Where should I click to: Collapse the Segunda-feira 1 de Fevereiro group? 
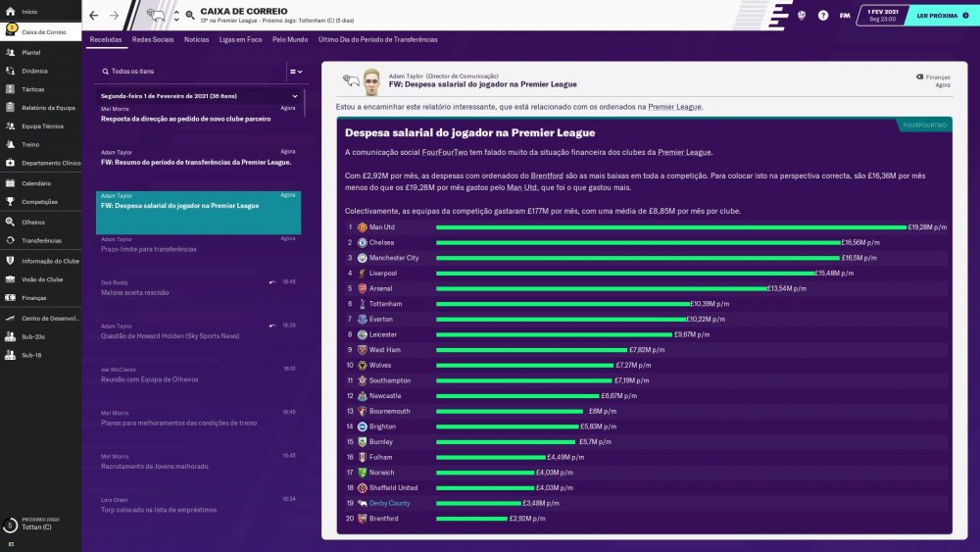click(x=295, y=96)
